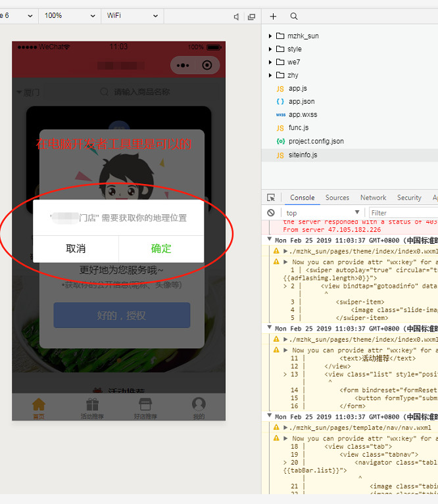Click the <text>活动推荐</text> console line
This screenshot has height=504, width=438.
pos(377,358)
